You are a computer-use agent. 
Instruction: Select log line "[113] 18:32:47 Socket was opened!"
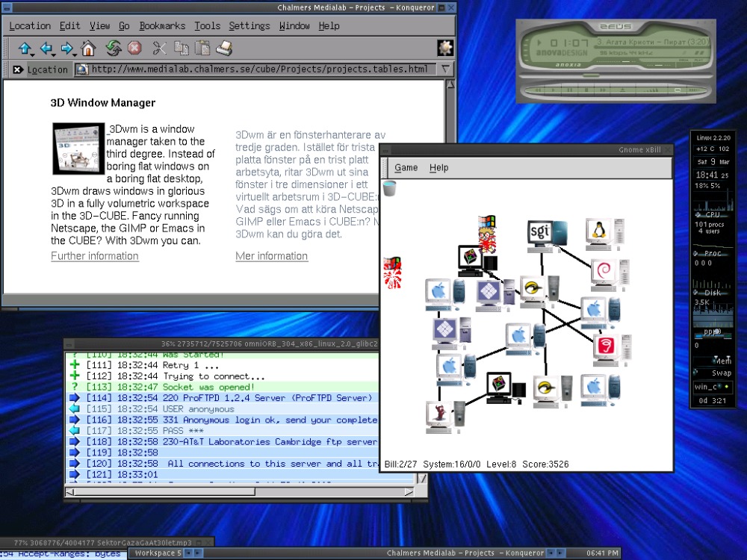(x=222, y=387)
